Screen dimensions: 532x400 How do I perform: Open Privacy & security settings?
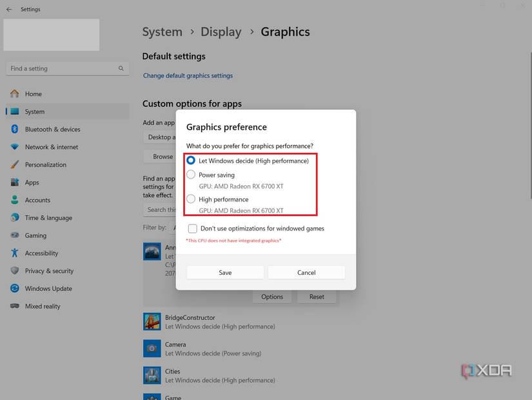point(50,270)
